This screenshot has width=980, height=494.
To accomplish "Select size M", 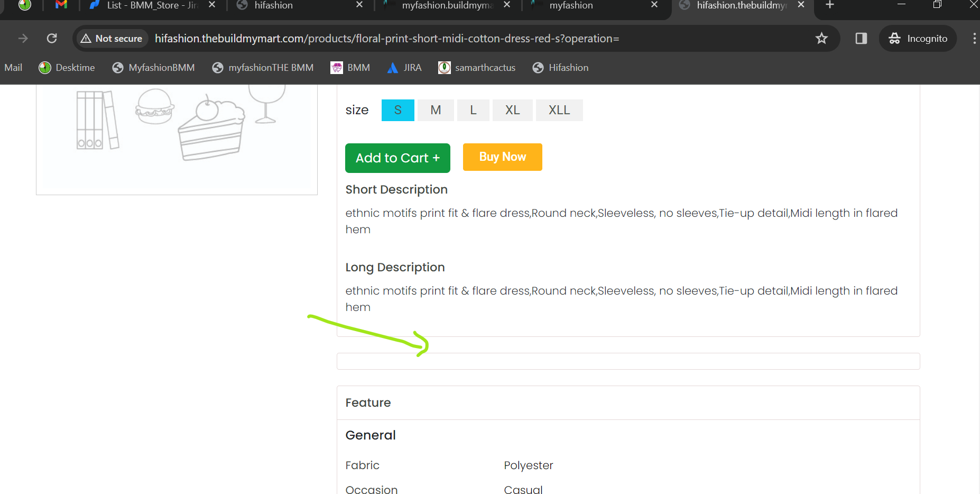I will 436,110.
